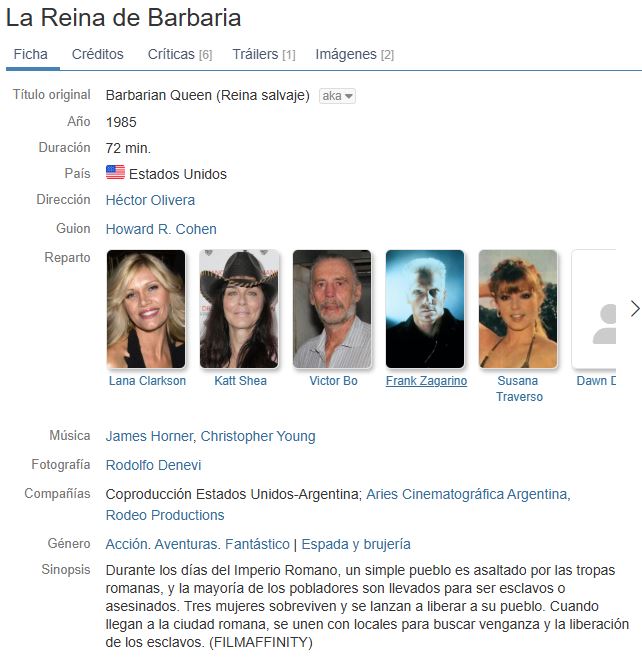Select the Ficha tab
This screenshot has width=642, height=659.
30,54
